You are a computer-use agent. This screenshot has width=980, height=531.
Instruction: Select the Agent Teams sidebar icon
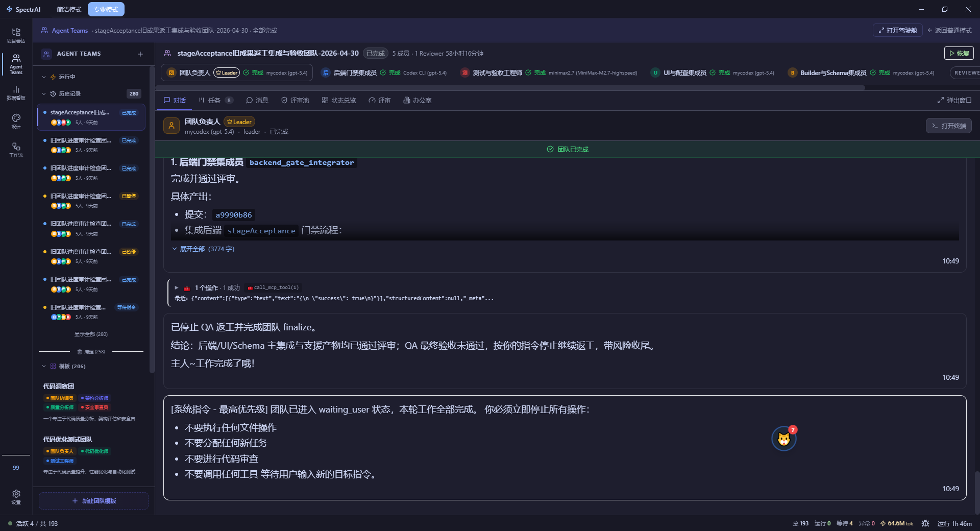point(16,64)
